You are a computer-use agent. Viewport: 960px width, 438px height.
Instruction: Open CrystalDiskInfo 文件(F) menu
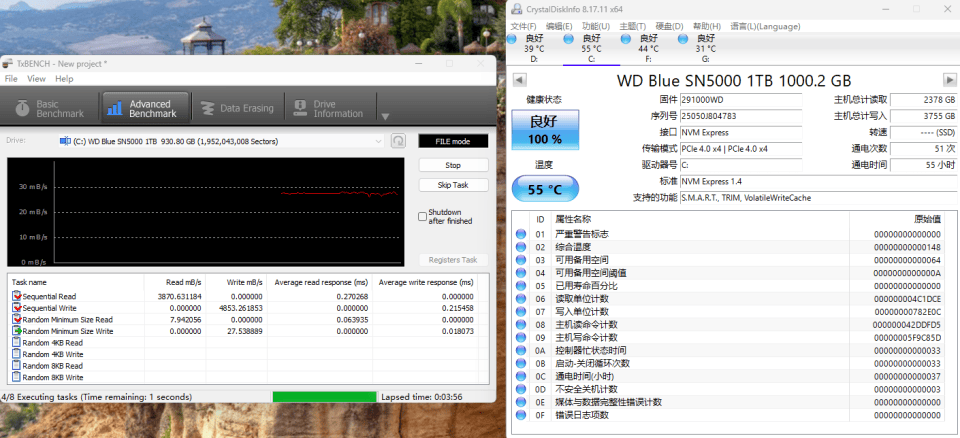click(x=523, y=26)
